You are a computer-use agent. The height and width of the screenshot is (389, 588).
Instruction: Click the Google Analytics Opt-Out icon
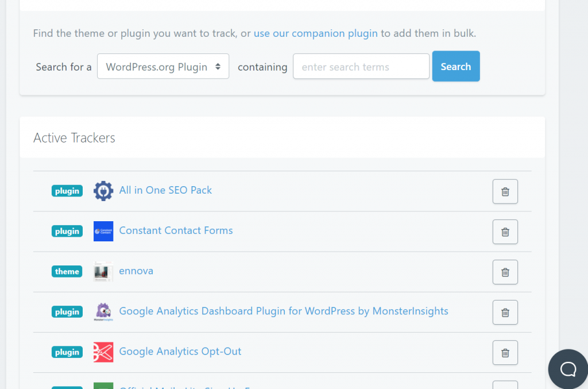[103, 352]
